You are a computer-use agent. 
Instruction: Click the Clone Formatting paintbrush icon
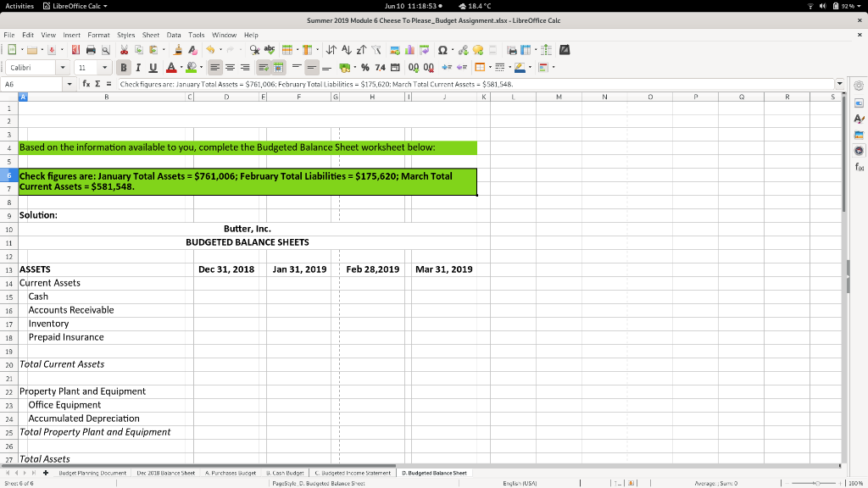[x=177, y=50]
